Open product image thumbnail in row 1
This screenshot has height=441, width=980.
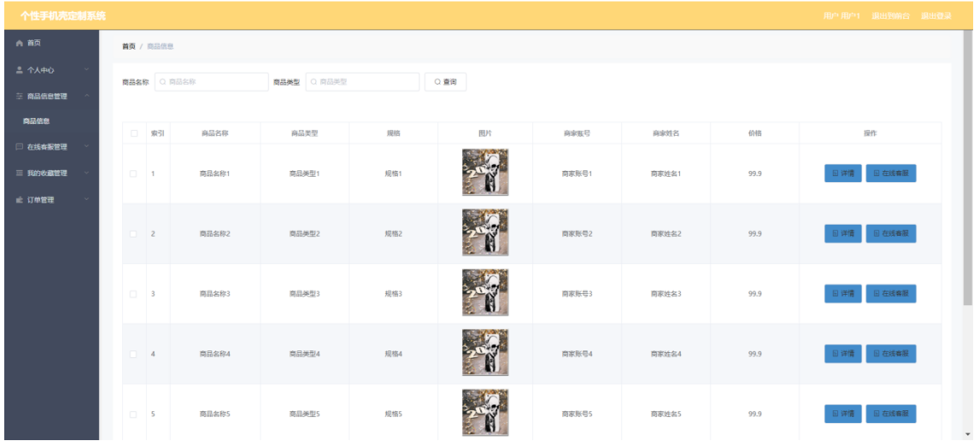(485, 173)
